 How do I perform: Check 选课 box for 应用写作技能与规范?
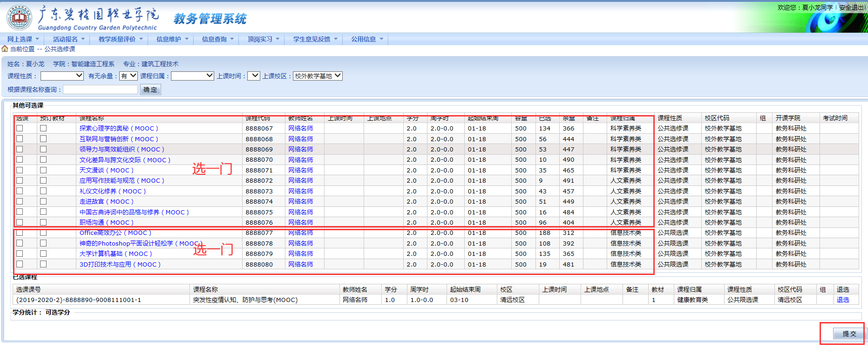click(x=20, y=180)
